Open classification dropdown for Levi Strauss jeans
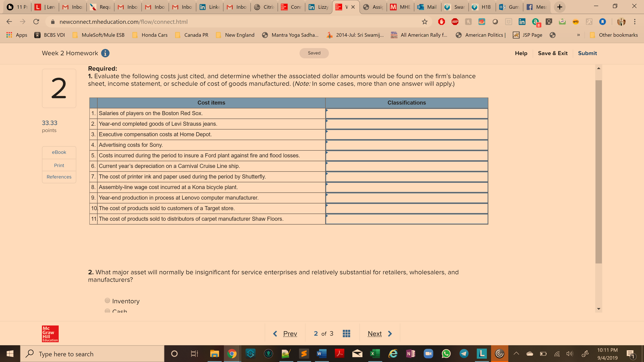The image size is (644, 362). point(407,124)
